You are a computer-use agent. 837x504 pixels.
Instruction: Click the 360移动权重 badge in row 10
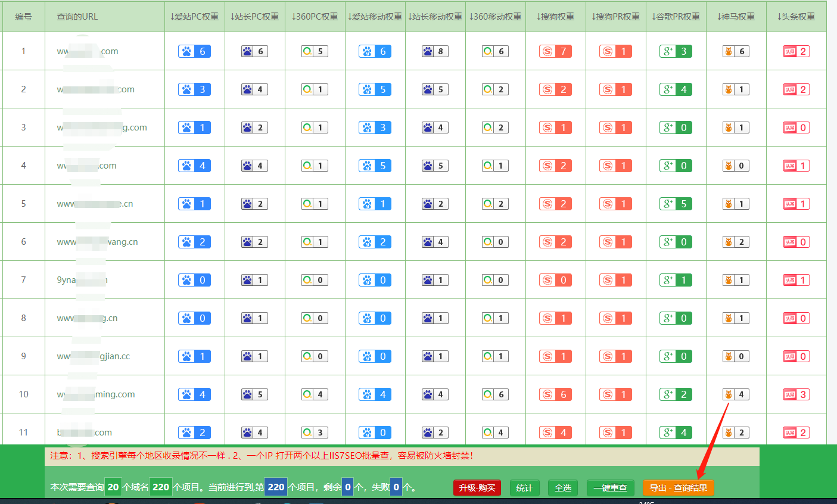point(495,394)
